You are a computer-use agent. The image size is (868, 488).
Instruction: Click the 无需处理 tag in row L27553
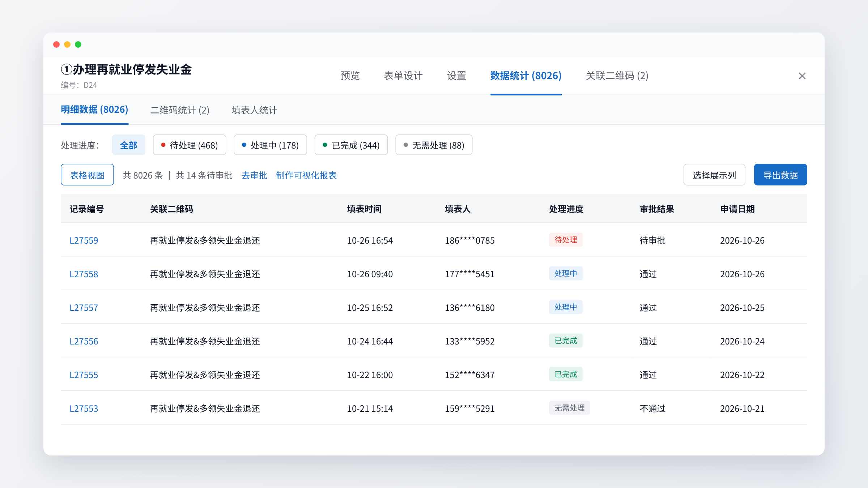pyautogui.click(x=570, y=408)
